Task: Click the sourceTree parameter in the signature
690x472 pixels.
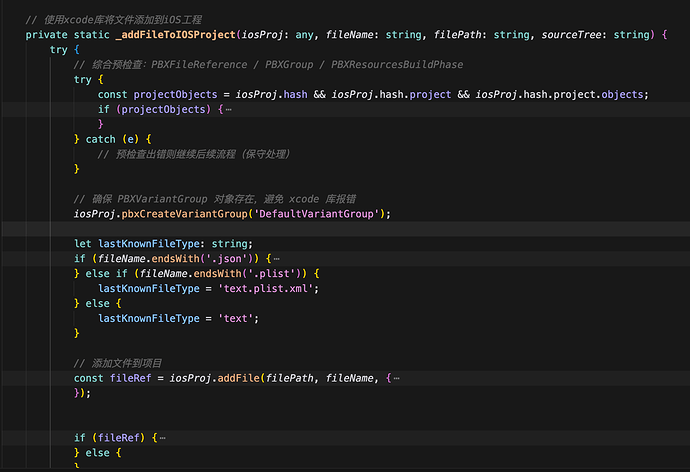Action: (571, 35)
